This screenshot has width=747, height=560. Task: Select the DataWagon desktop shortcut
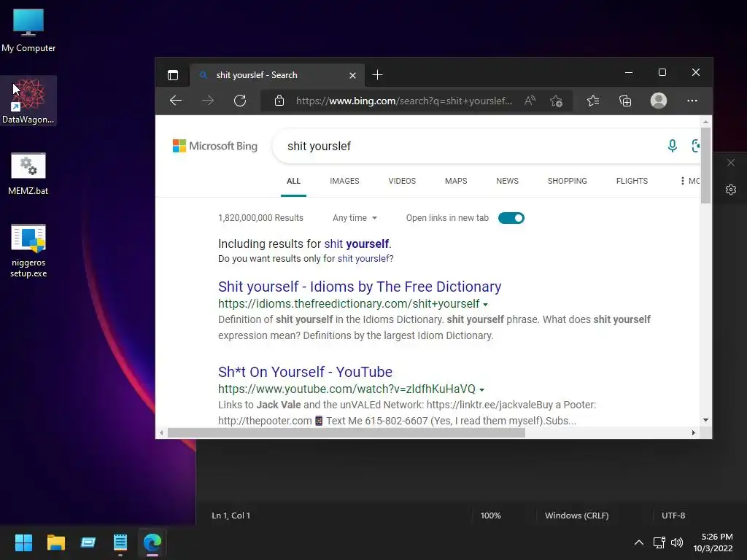[28, 101]
